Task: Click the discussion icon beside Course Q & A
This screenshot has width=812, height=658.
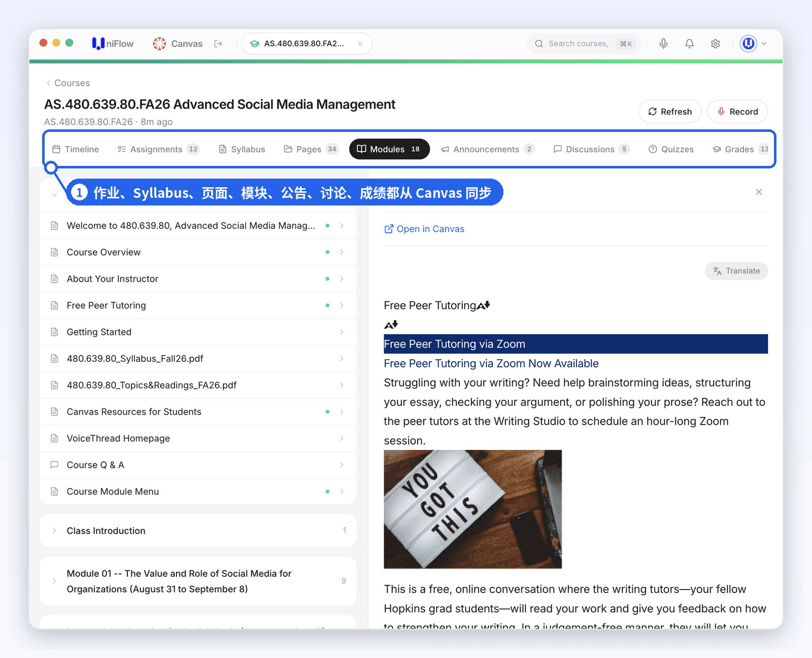Action: pyautogui.click(x=54, y=465)
